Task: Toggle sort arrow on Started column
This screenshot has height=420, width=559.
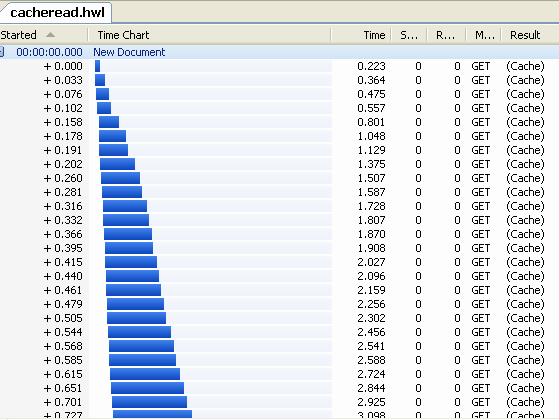Action: [50, 35]
